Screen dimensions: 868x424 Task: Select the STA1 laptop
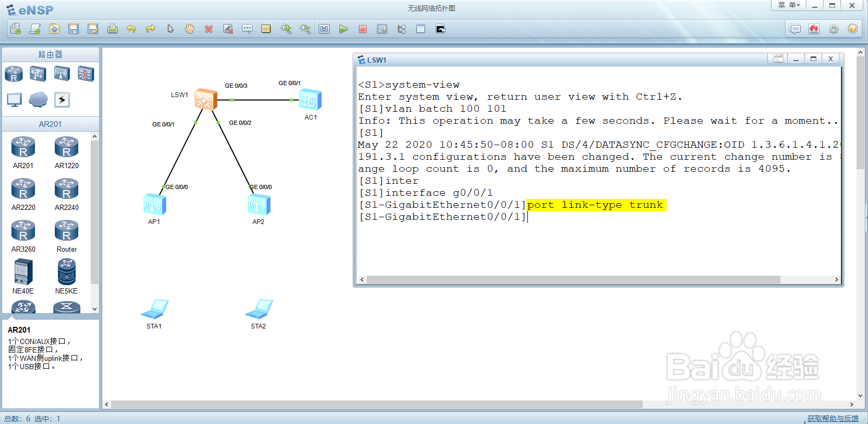(x=154, y=309)
